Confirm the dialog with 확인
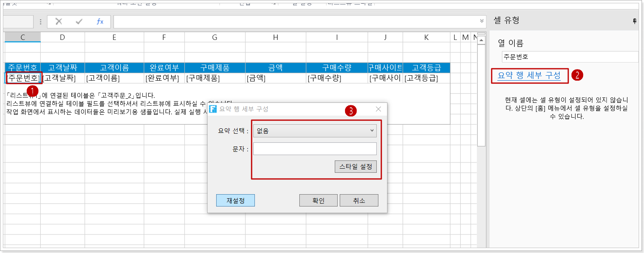Viewport: 644px width, 253px height. point(318,200)
